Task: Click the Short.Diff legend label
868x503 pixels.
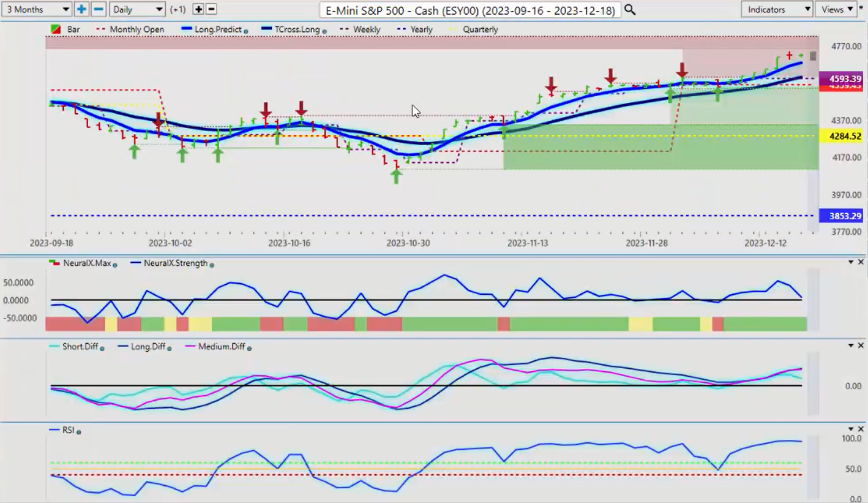Action: pos(80,347)
